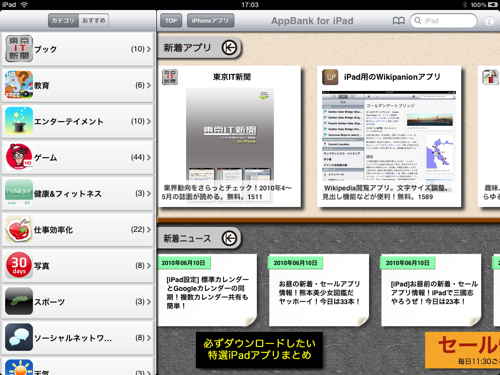The height and width of the screenshot is (375, 500).
Task: Expand the 仕事効率化 category chevron
Action: click(149, 230)
